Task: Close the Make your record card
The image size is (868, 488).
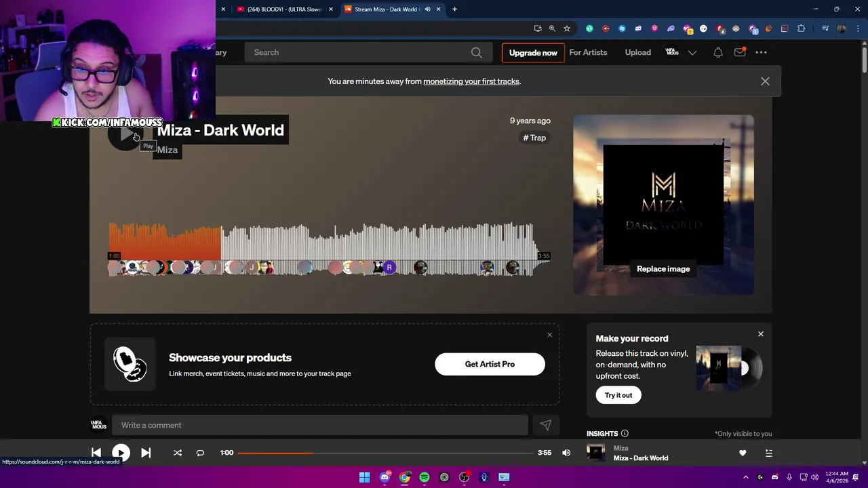Action: point(760,334)
